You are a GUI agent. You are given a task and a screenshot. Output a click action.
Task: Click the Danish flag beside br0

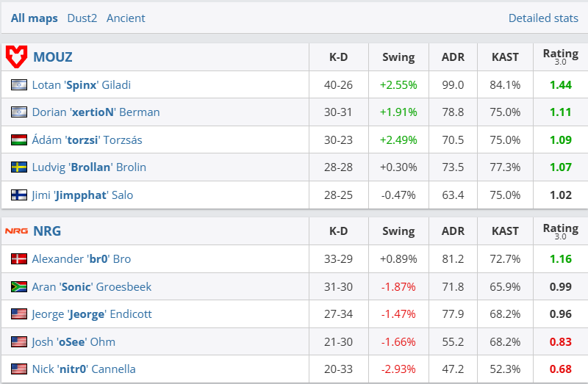pos(18,259)
